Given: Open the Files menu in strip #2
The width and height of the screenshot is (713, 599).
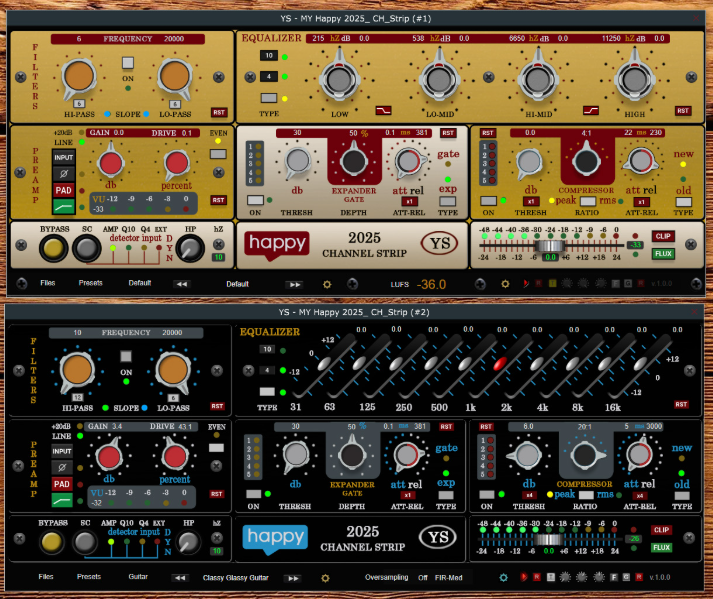Looking at the screenshot, I should 46,577.
